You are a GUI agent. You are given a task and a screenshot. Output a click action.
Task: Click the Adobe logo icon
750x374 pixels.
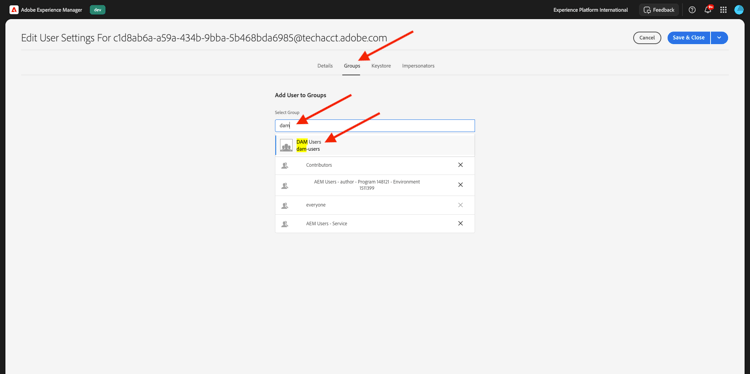tap(14, 10)
